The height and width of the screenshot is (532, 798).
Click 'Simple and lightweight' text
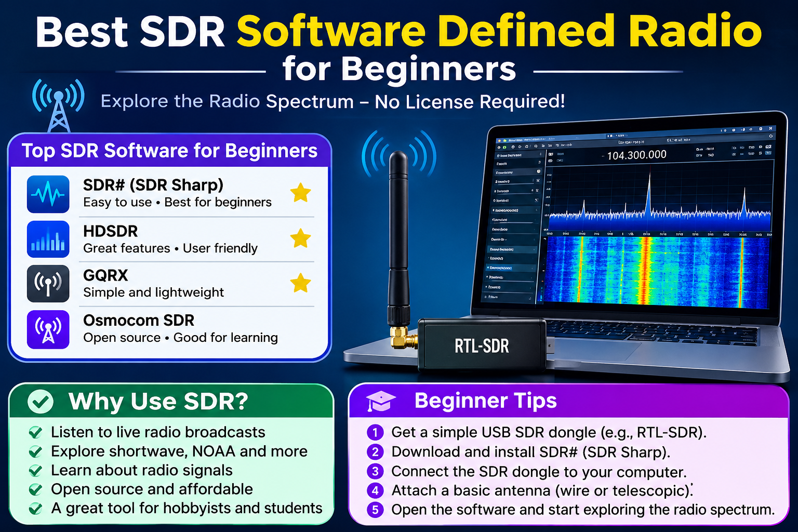tap(154, 292)
